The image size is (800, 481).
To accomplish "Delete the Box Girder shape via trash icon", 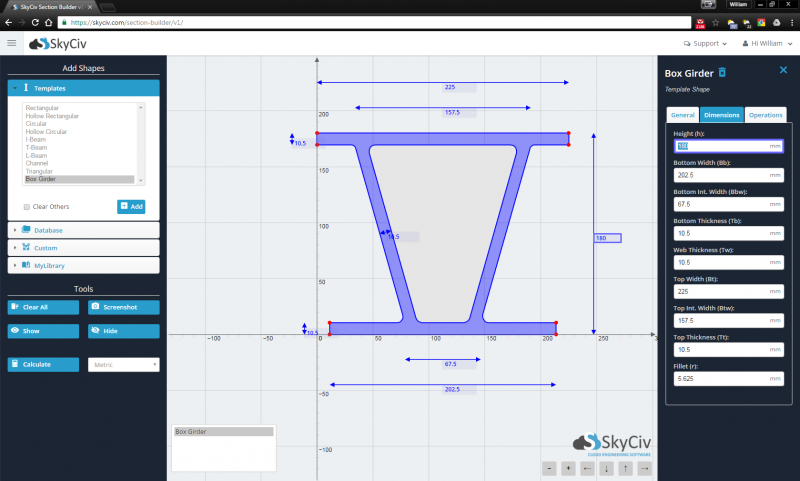I will (723, 72).
